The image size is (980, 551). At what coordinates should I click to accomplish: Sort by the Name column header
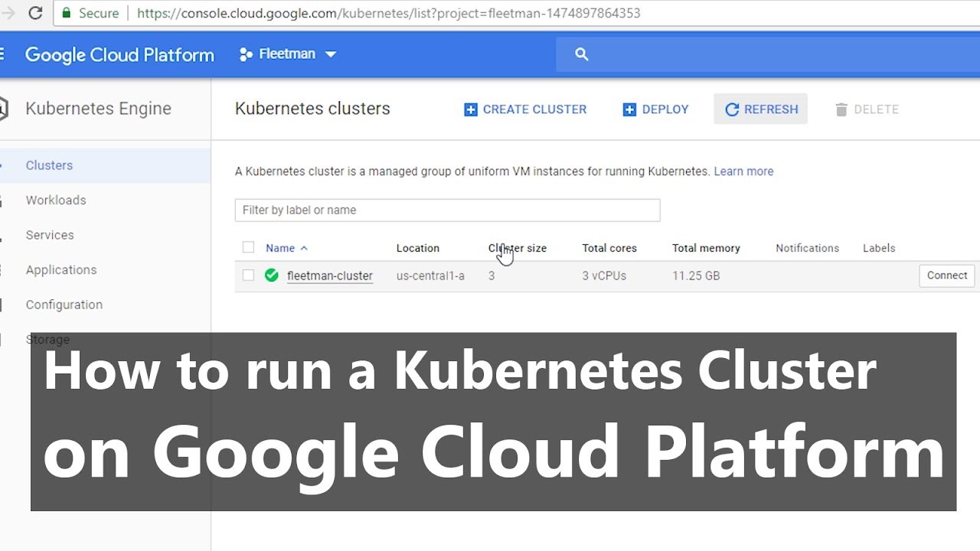pyautogui.click(x=280, y=248)
